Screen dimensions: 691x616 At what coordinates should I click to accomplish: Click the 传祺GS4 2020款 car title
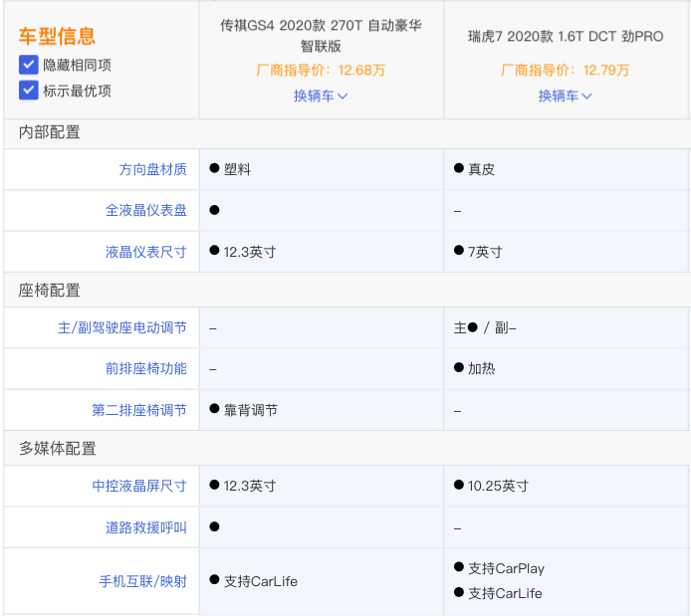click(x=321, y=35)
